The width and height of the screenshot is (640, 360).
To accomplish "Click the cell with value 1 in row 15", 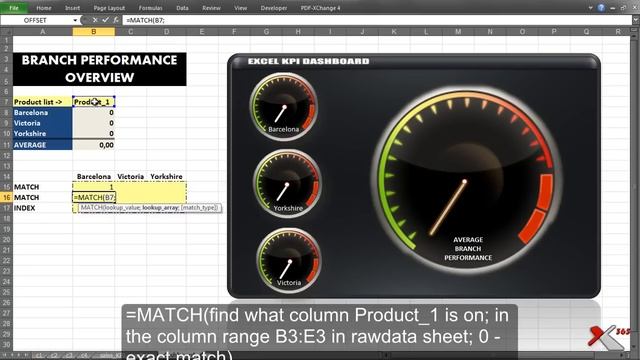I will click(93, 187).
